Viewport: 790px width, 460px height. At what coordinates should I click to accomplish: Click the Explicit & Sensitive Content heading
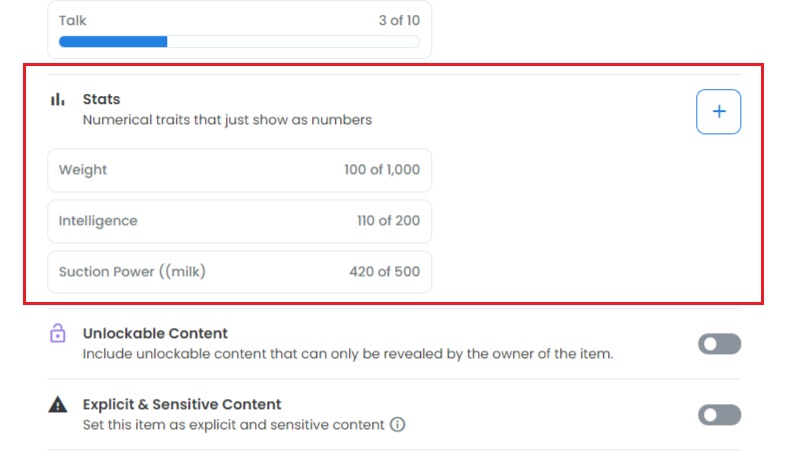tap(182, 404)
